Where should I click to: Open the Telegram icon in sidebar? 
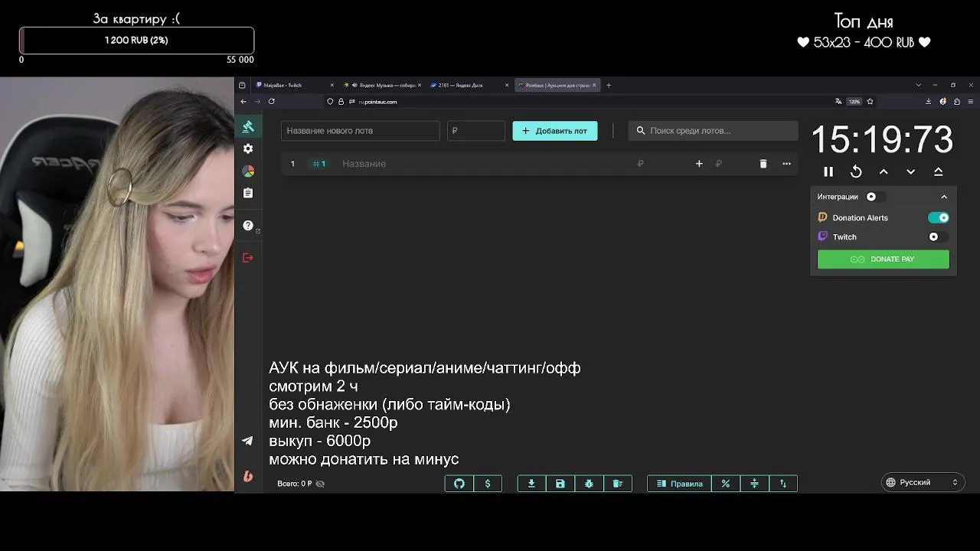click(247, 441)
